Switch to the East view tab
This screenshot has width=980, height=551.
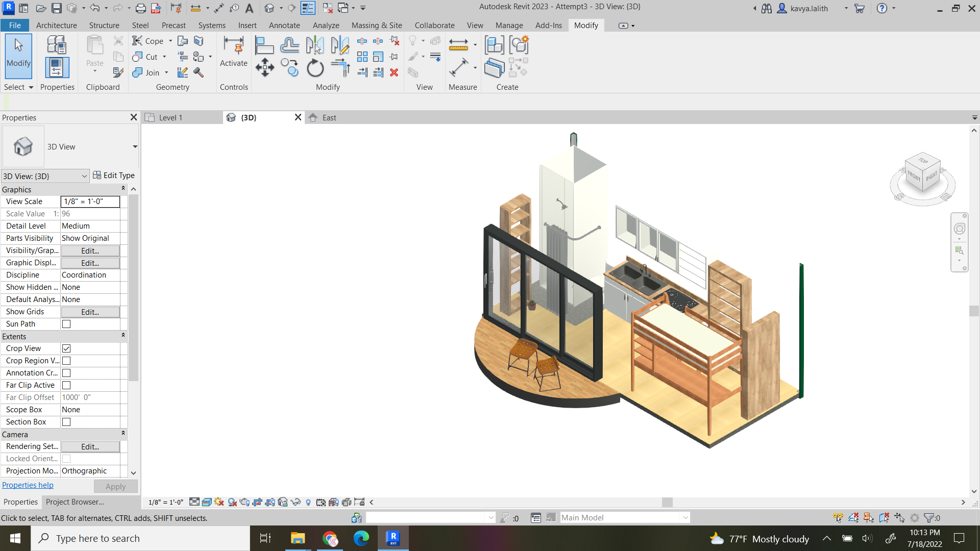pyautogui.click(x=328, y=117)
